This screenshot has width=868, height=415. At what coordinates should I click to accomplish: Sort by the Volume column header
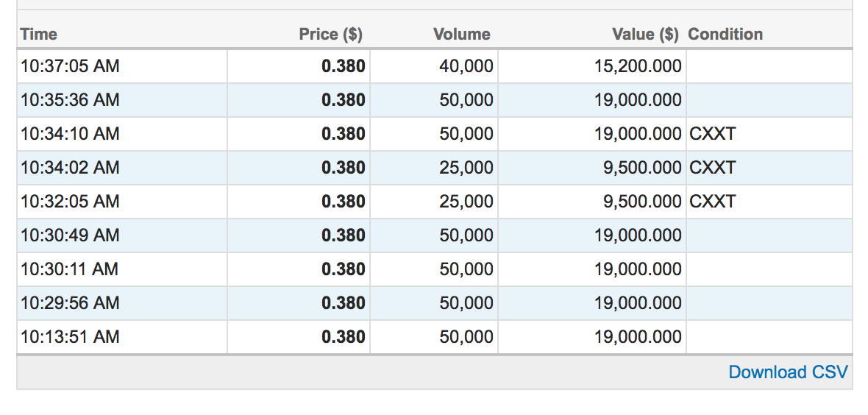[462, 35]
